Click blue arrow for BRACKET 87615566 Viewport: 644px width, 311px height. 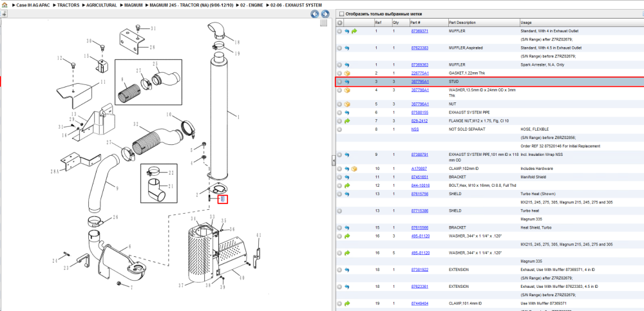pyautogui.click(x=347, y=227)
